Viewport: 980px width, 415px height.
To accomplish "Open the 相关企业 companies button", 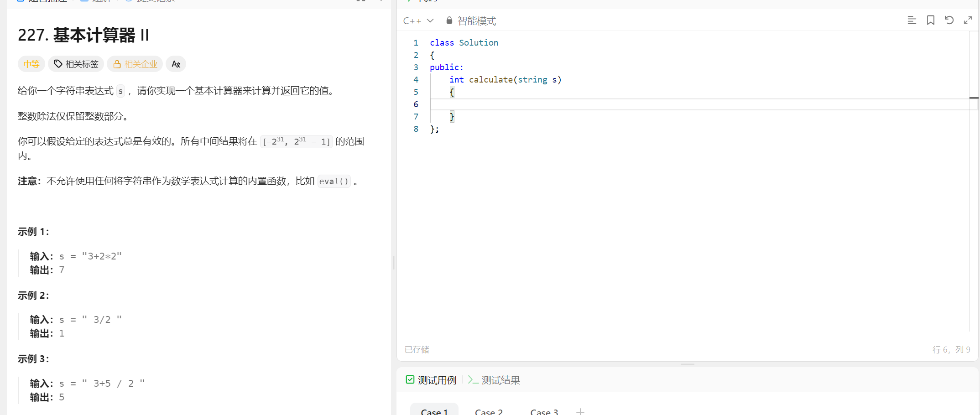I will tap(136, 64).
